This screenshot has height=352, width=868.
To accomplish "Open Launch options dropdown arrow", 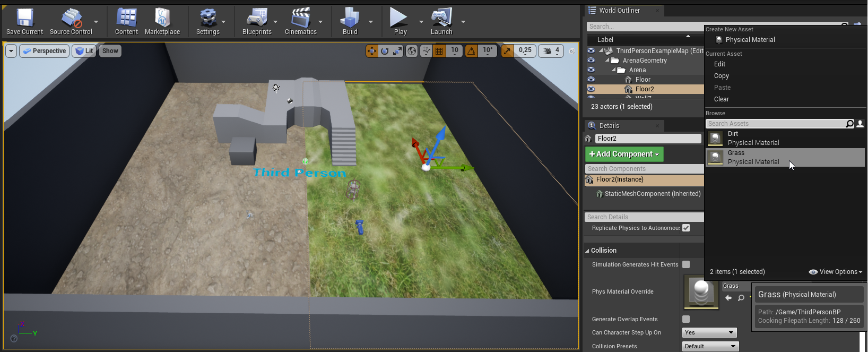I will point(463,22).
